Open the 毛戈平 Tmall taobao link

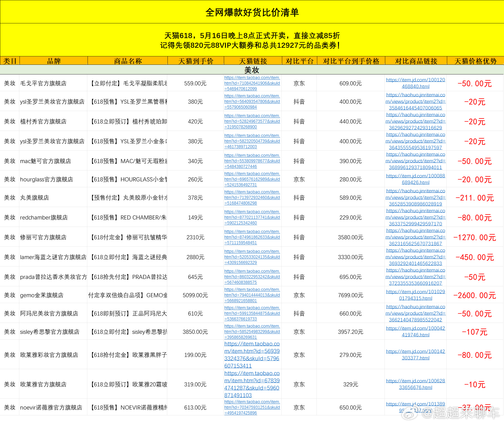tap(252, 83)
